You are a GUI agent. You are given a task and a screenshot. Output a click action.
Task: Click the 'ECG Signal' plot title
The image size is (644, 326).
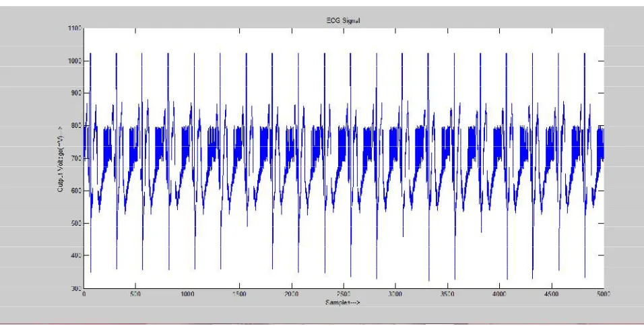pyautogui.click(x=343, y=20)
